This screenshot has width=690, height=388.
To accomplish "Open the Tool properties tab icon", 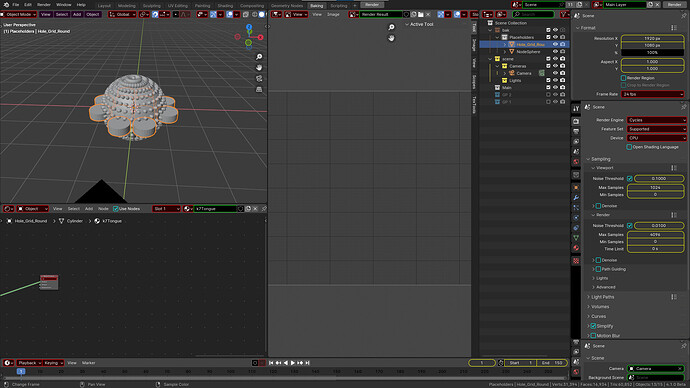I will point(576,108).
